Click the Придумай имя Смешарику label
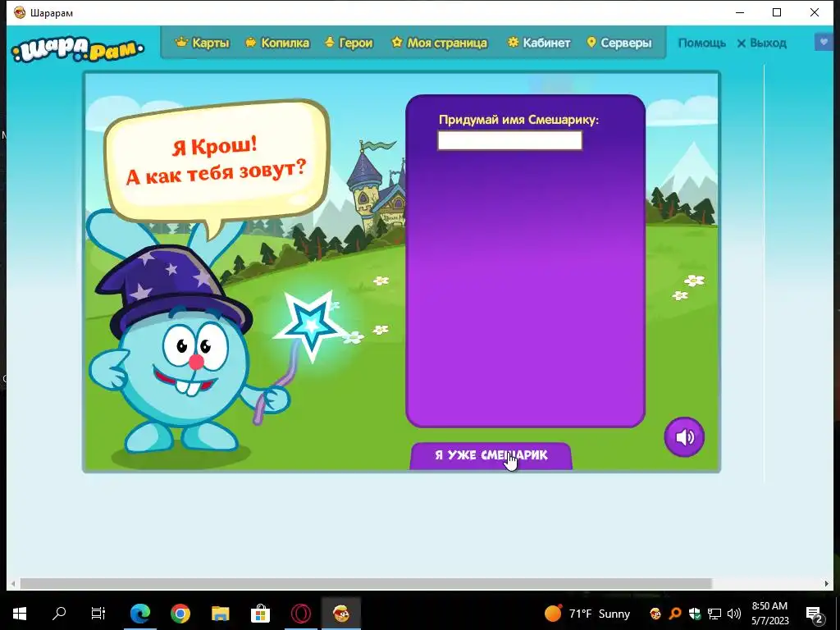840x630 pixels. [x=518, y=120]
